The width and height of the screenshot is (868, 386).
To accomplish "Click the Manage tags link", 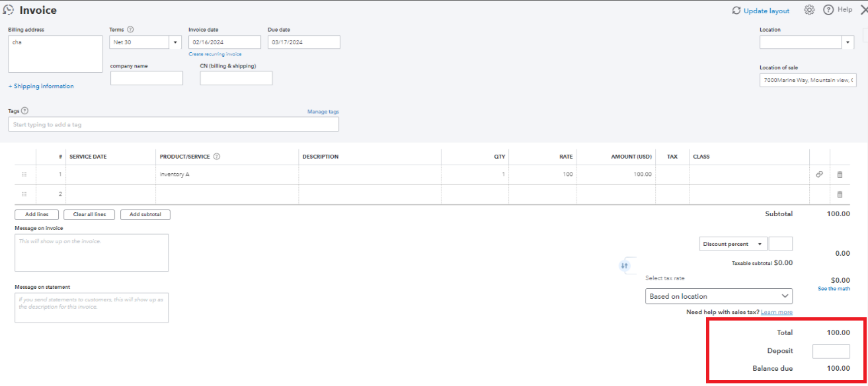I will tap(323, 112).
